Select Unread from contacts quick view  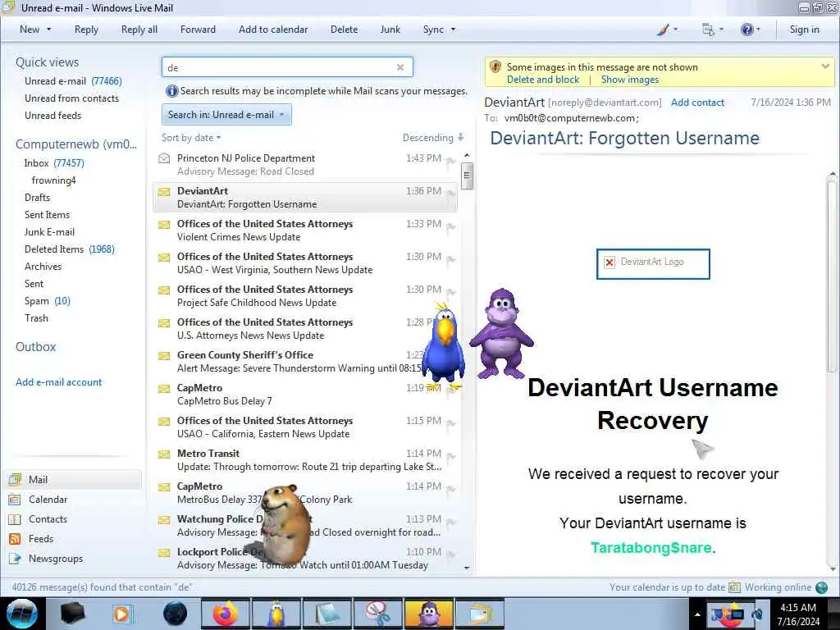pos(72,98)
